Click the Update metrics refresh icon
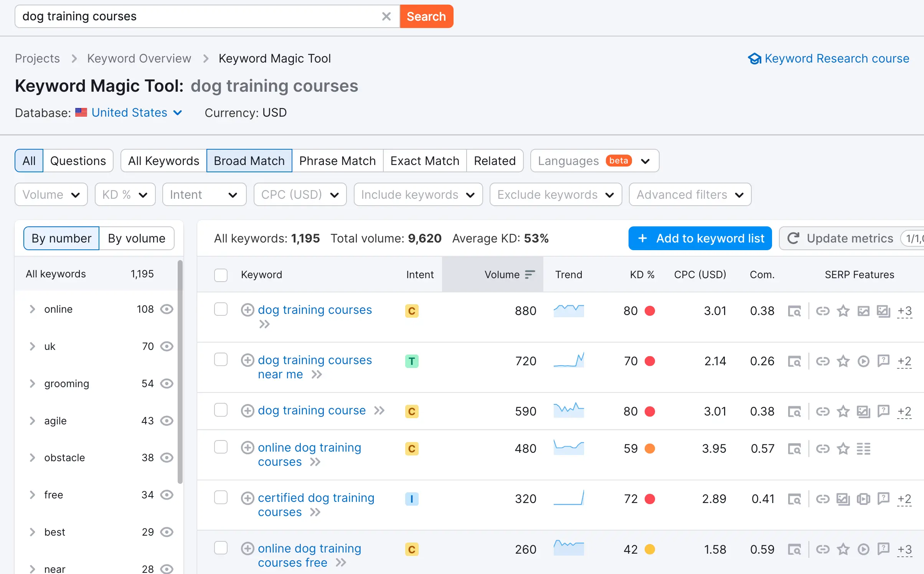Screen dimensions: 924x574 [x=793, y=238]
